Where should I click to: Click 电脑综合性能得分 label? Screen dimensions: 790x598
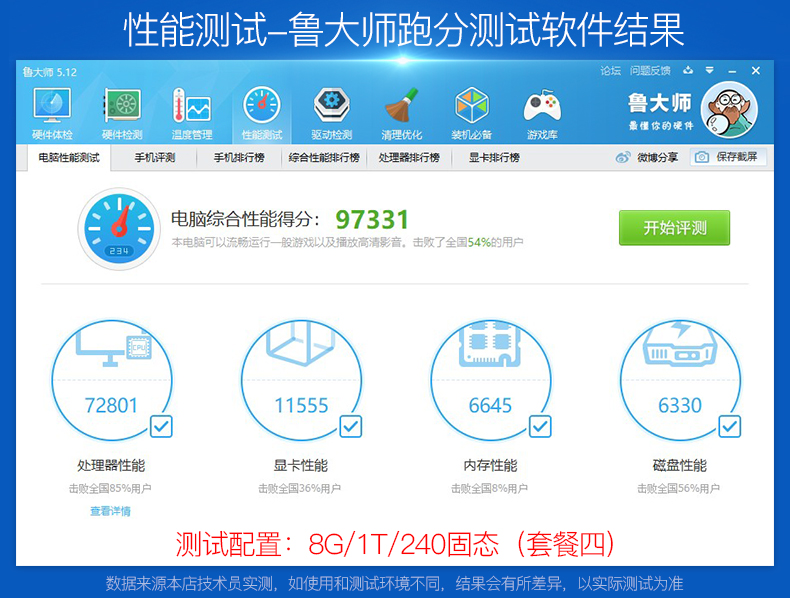point(245,219)
